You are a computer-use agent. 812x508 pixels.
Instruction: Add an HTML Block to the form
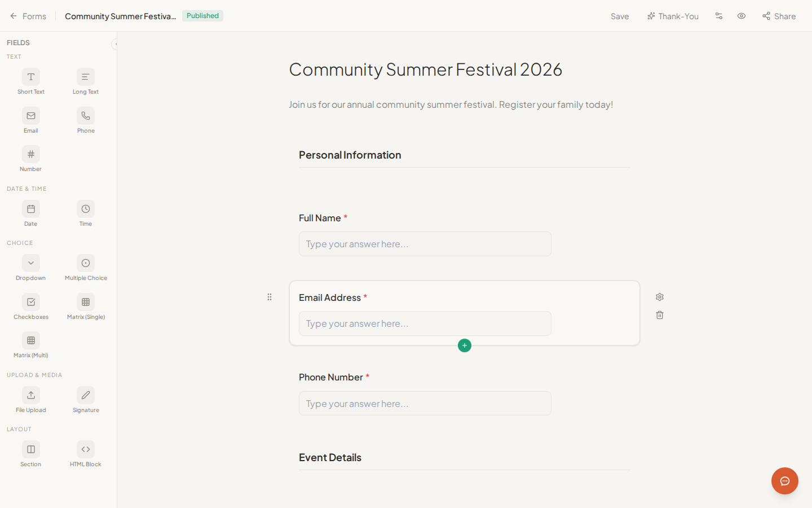pos(85,453)
